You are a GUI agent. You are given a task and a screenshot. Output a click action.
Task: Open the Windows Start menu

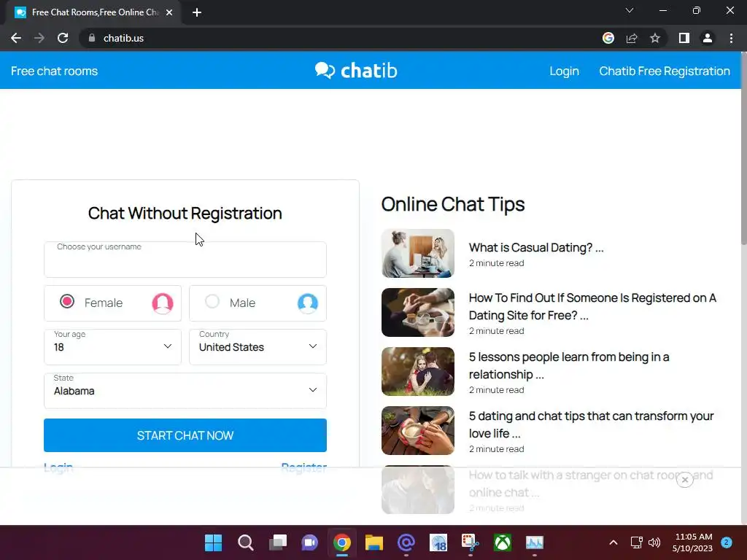213,542
